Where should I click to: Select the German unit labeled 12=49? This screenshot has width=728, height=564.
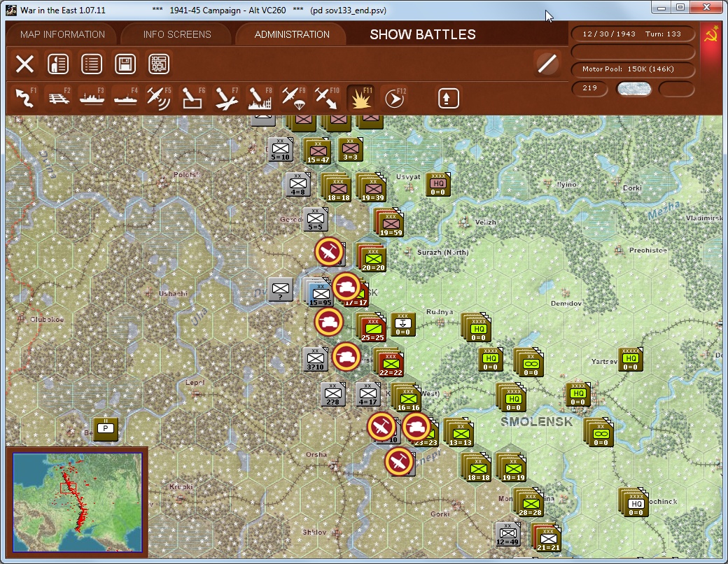point(508,535)
